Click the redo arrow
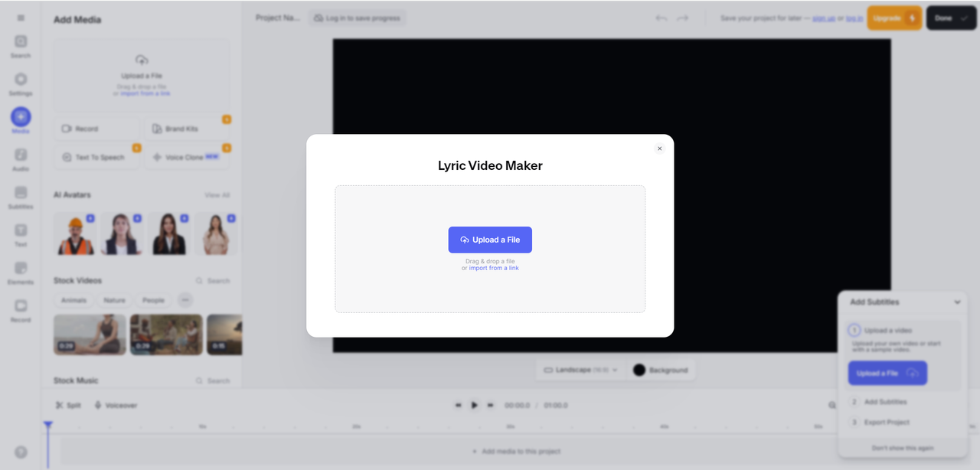 point(682,18)
